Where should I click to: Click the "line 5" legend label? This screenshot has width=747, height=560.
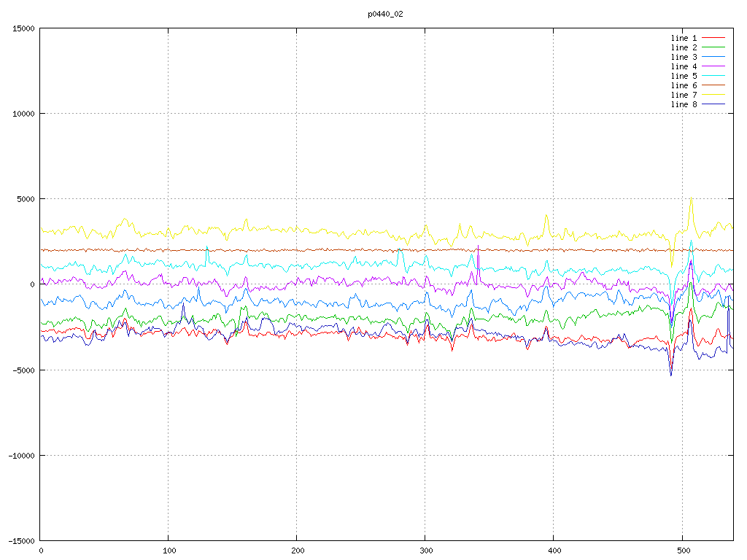[x=684, y=76]
